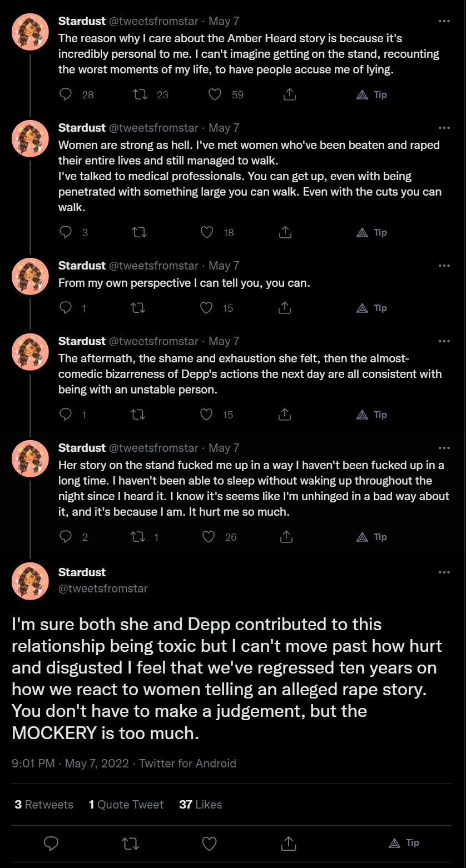
Task: Click the reply icon under the main tweet
Action: [51, 843]
